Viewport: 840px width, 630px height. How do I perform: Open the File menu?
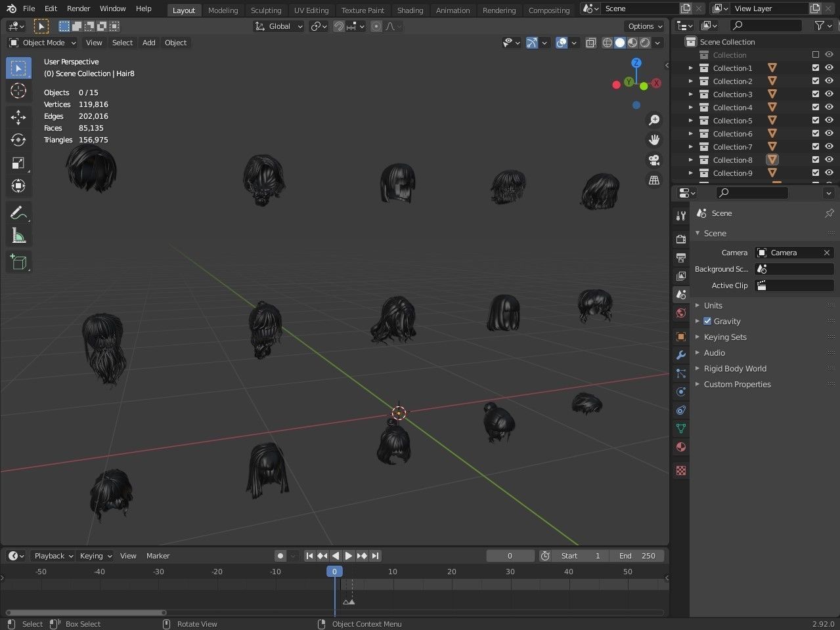pyautogui.click(x=29, y=9)
